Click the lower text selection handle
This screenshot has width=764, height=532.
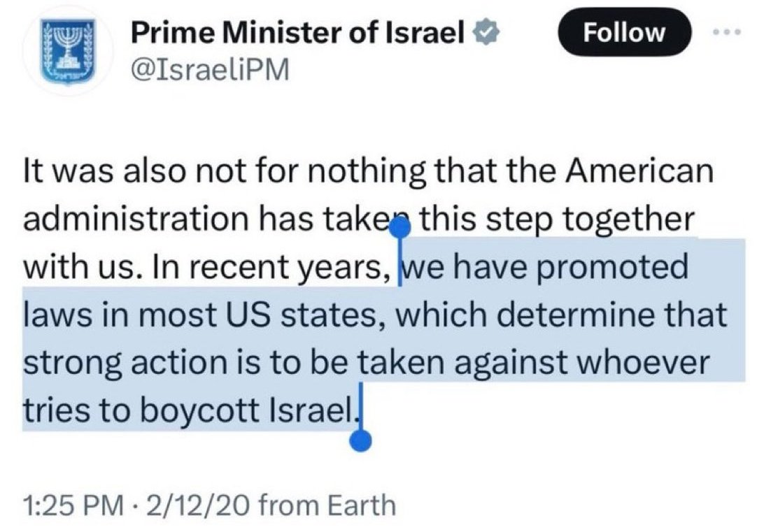click(x=361, y=440)
